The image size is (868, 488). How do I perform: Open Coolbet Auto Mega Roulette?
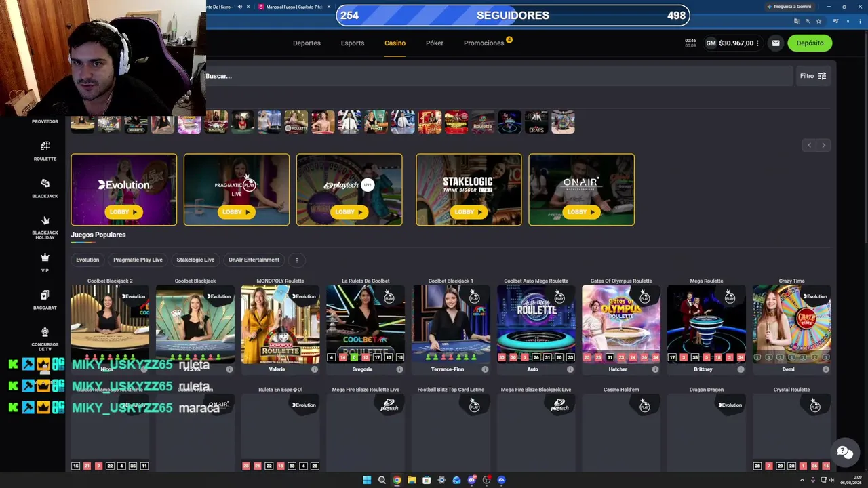536,324
